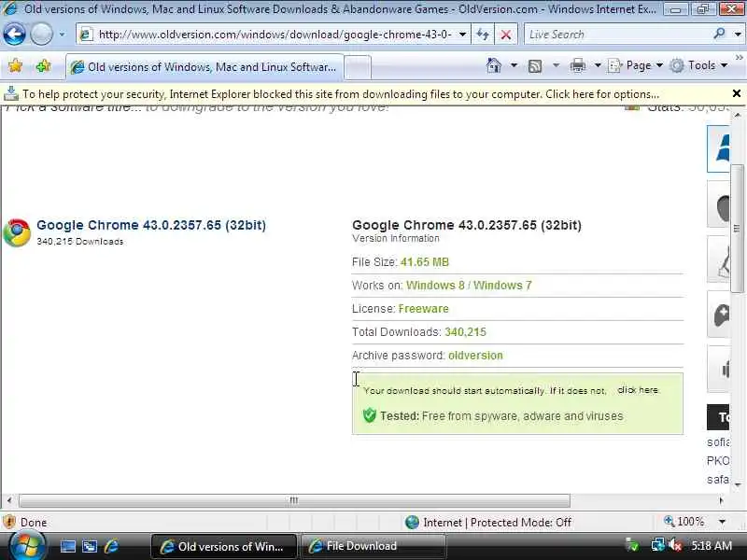
Task: Click the horizontal scrollbar left arrow
Action: tap(9, 500)
